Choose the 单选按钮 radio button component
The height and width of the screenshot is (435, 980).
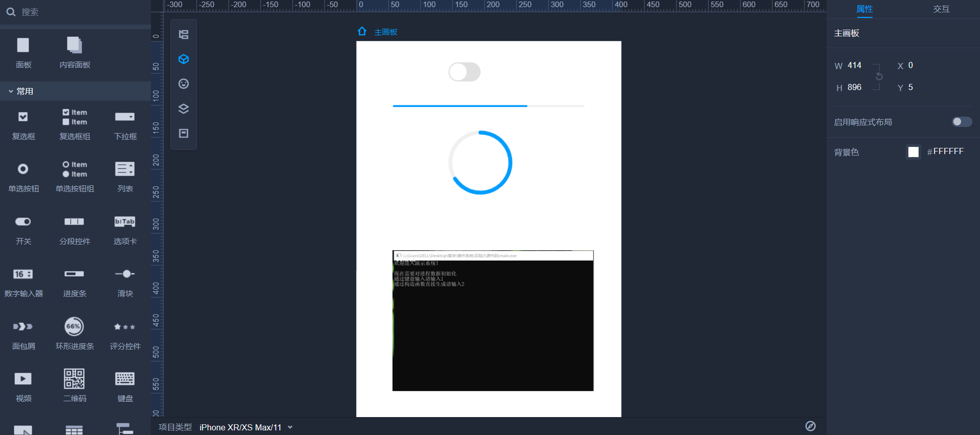point(24,177)
